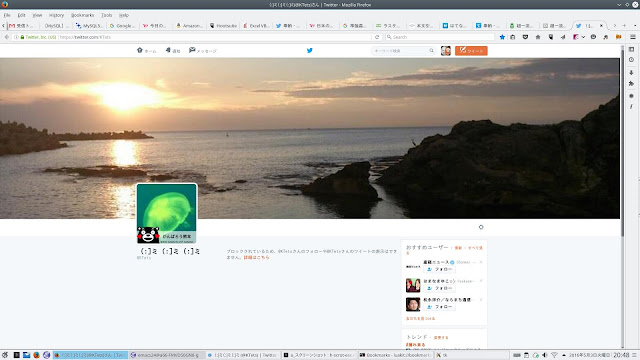Open the File menu
This screenshot has height=360, width=640.
pyautogui.click(x=7, y=15)
